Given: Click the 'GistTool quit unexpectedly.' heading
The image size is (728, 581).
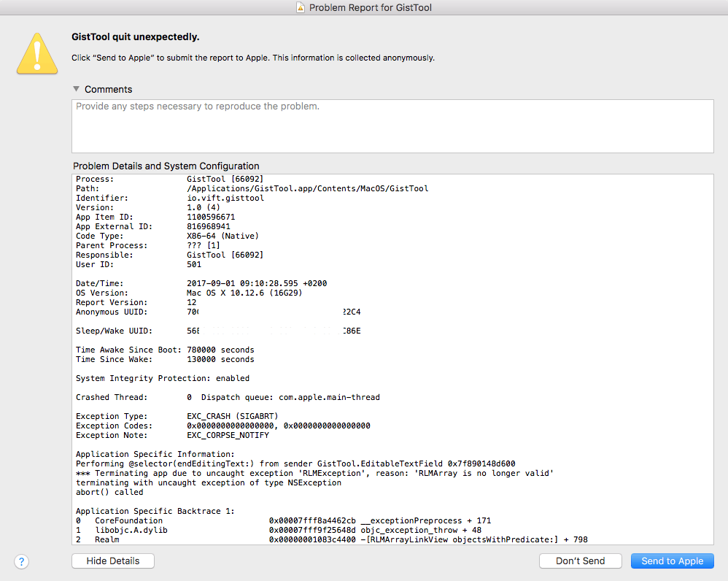Looking at the screenshot, I should [136, 37].
